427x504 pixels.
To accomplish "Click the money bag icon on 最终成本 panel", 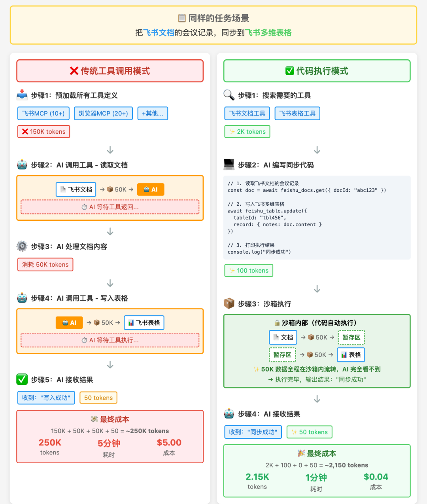I will coord(94,419).
